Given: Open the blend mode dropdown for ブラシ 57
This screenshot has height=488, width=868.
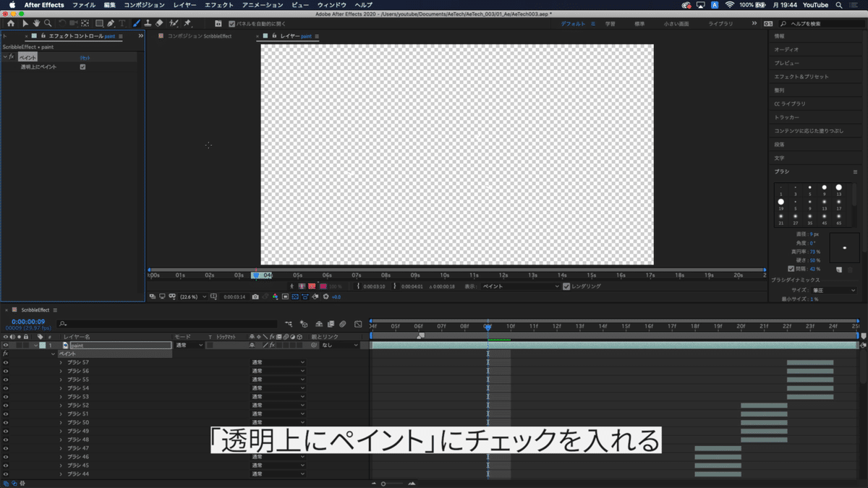Looking at the screenshot, I should pos(278,361).
